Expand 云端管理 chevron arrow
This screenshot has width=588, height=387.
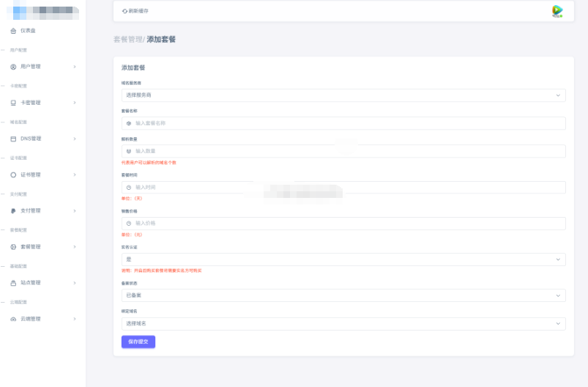click(x=75, y=319)
